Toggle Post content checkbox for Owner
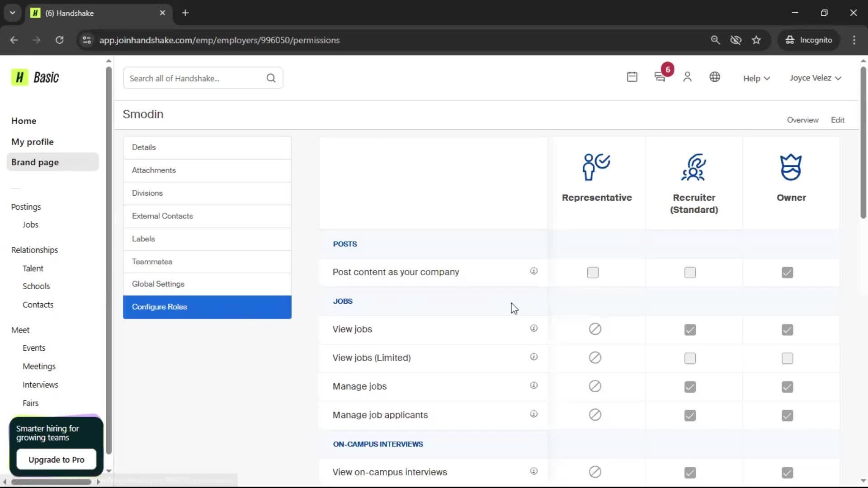 coord(787,272)
